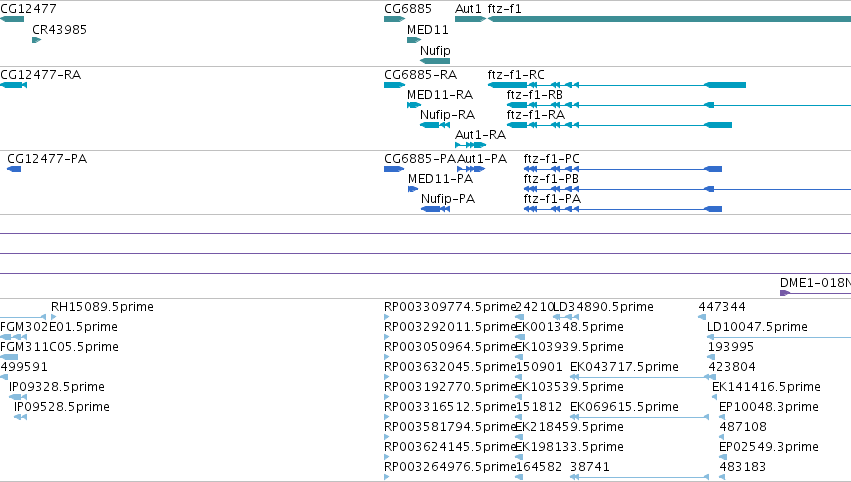Click the IP09328.5prime EST glyph
Screen dimensions: 851x482
point(18,397)
